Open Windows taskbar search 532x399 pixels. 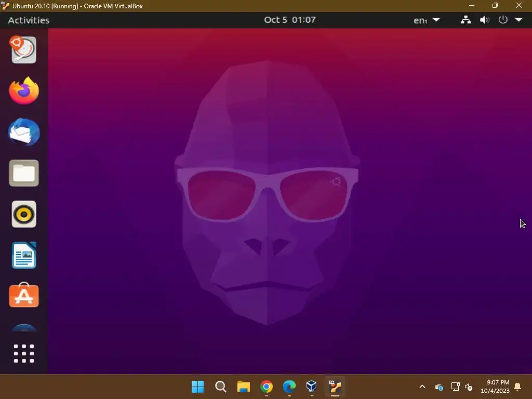pyautogui.click(x=220, y=387)
